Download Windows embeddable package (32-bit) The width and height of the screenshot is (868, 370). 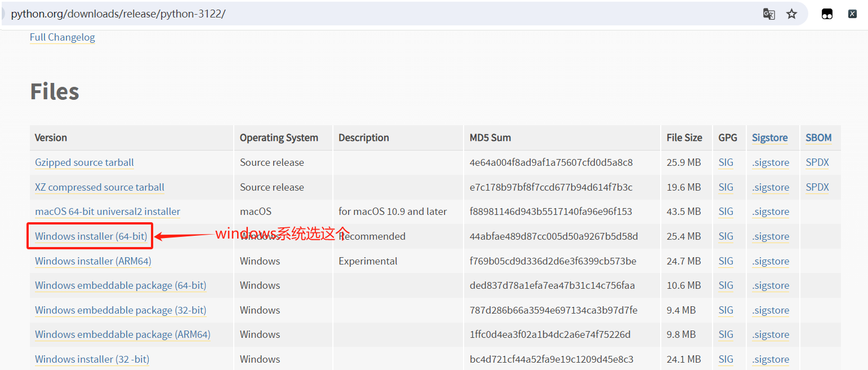point(121,310)
